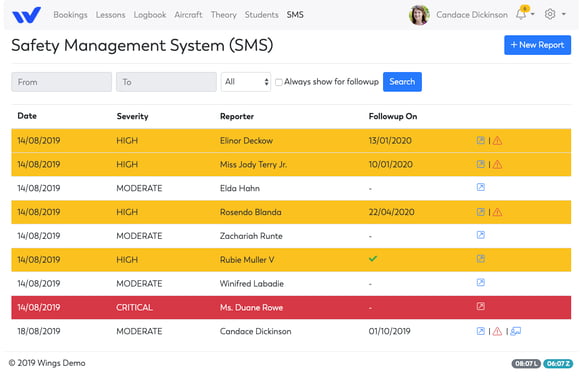The width and height of the screenshot is (580, 385).
Task: Open Rosendo Blanda report edit icon
Action: (480, 212)
